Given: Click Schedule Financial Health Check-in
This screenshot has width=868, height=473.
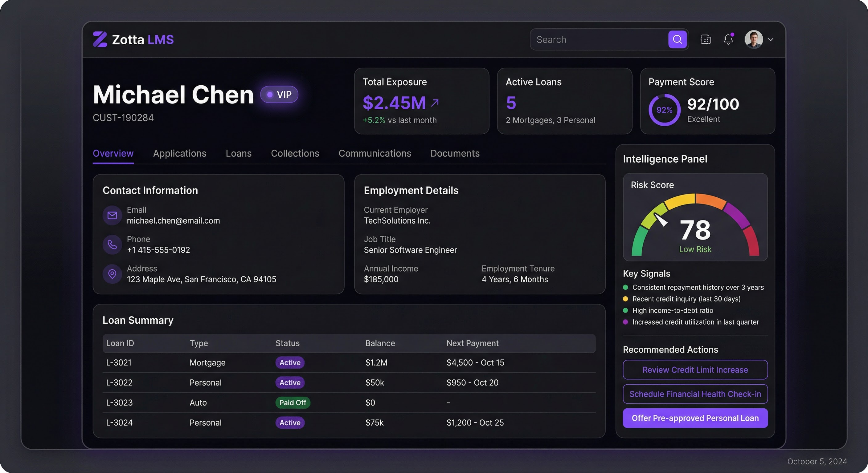Looking at the screenshot, I should click(x=695, y=394).
